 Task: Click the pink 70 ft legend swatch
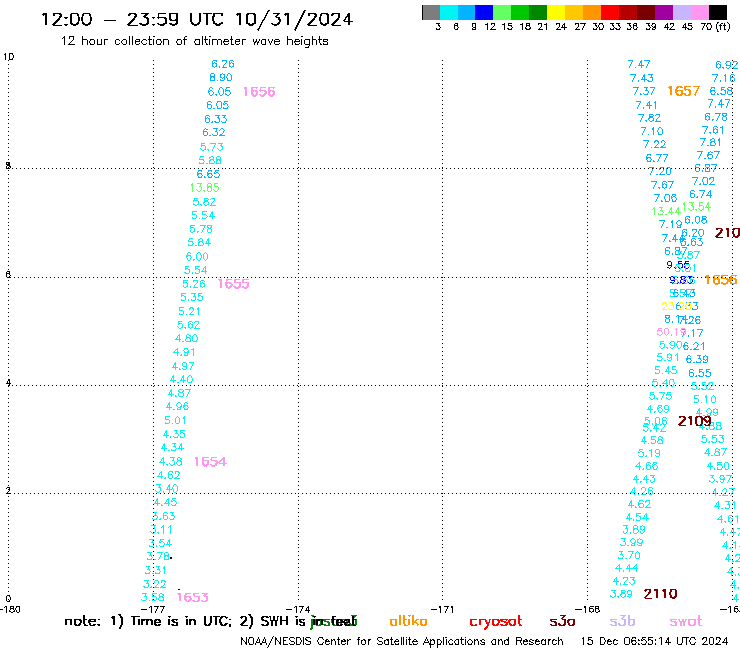(700, 12)
